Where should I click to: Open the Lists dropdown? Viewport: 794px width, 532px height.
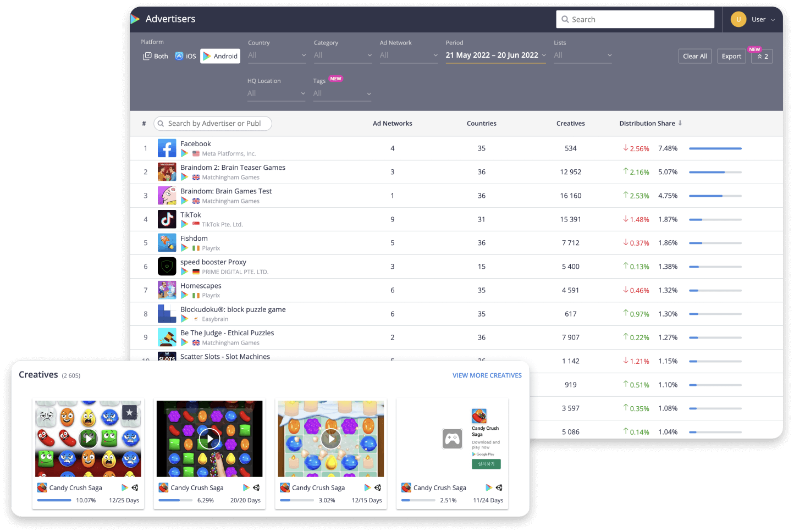583,56
